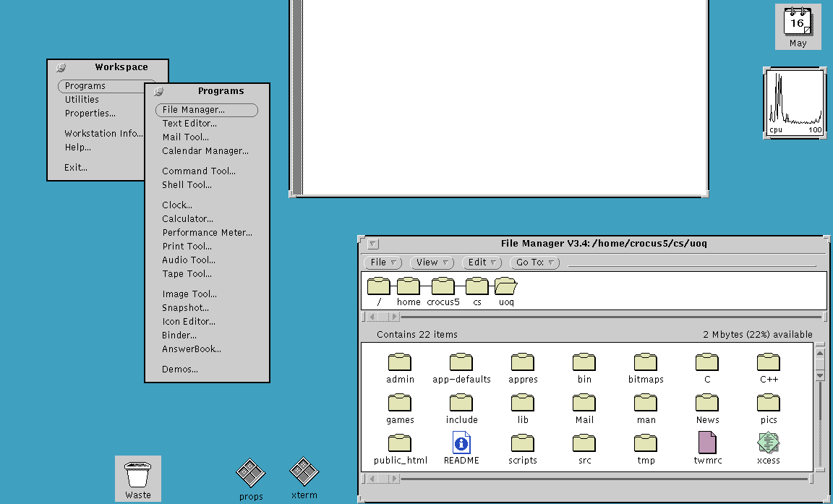Pick the games folder icon

[x=399, y=403]
